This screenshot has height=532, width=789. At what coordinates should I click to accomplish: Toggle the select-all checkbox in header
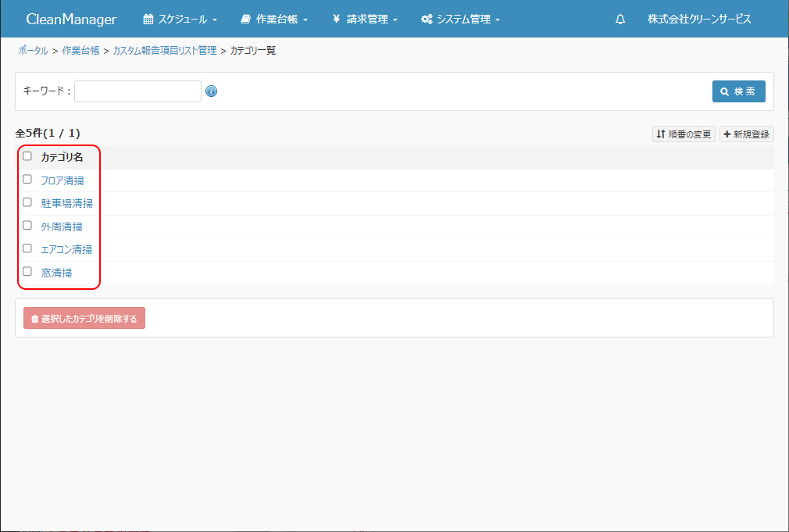click(x=27, y=156)
